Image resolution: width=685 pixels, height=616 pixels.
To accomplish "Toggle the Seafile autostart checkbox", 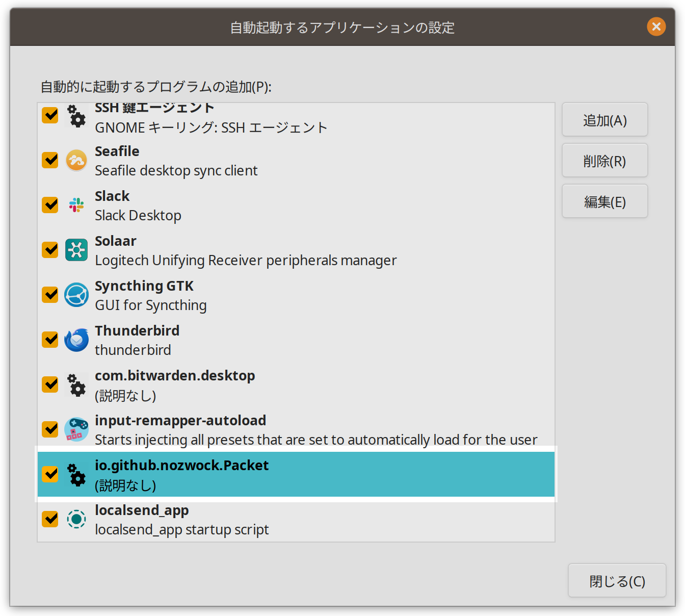I will coord(50,160).
